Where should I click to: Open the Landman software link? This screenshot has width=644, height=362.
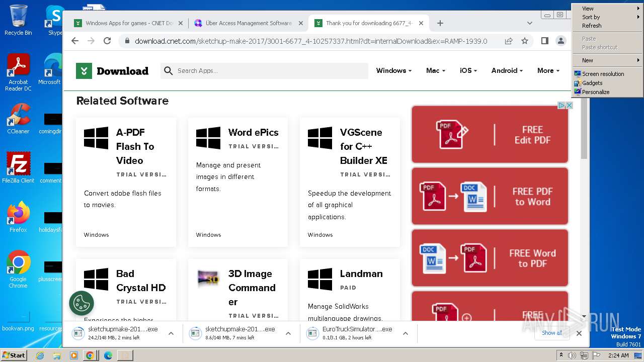click(361, 274)
